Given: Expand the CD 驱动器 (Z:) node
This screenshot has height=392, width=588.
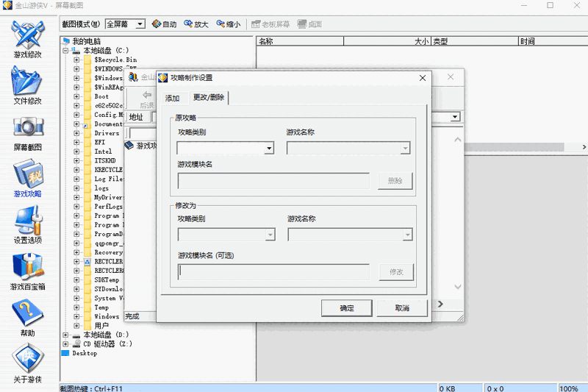Looking at the screenshot, I should pyautogui.click(x=65, y=343).
